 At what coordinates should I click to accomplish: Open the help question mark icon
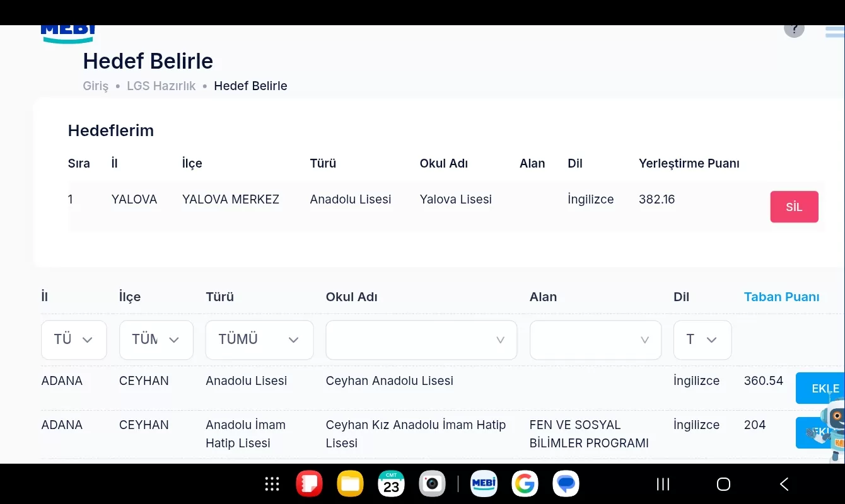coord(794,30)
